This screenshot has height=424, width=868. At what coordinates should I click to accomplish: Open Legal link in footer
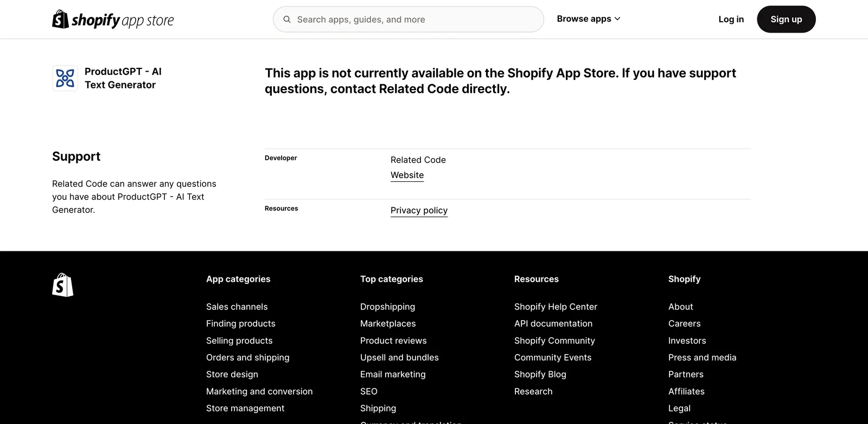click(679, 408)
